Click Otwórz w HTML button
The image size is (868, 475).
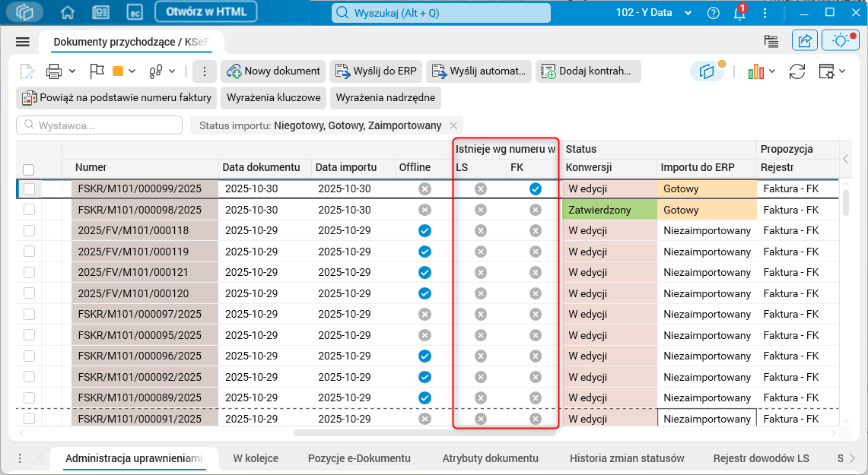pos(206,11)
